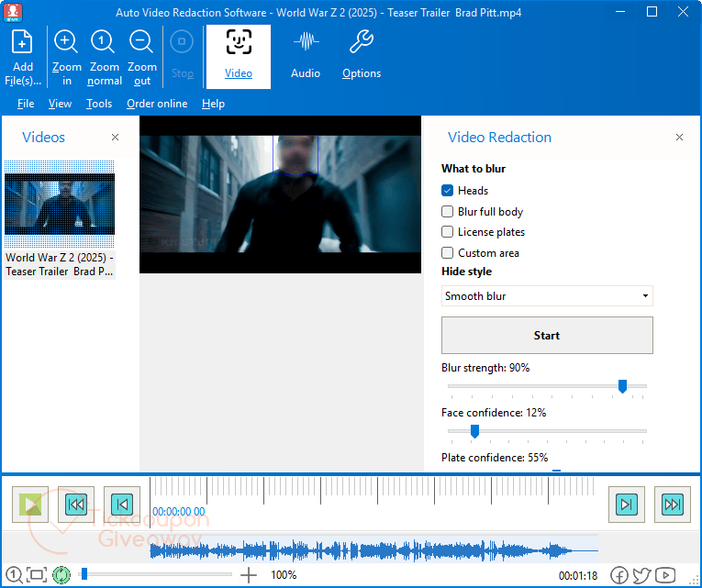Jump to the end with fast-forward button
Viewport: 702px width, 588px height.
(x=673, y=505)
